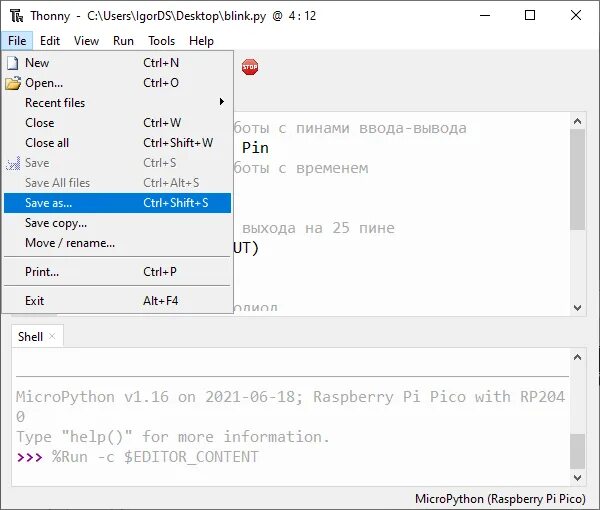Click the comment text 'пинами ввода-вывода'
The height and width of the screenshot is (510, 600).
381,128
